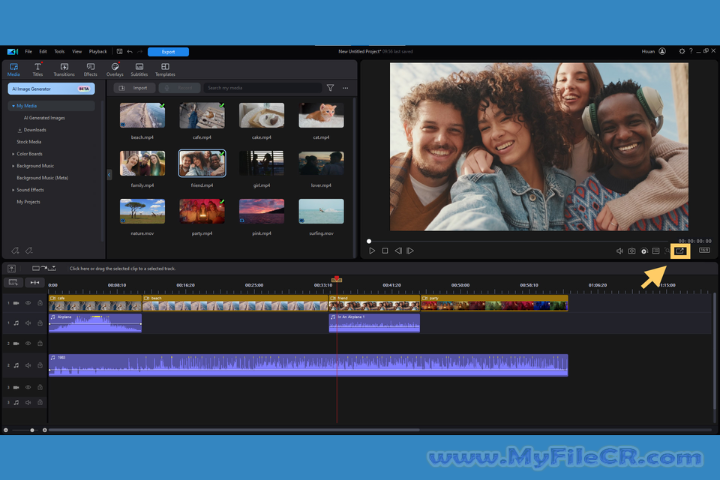
Task: Click the Import media button
Action: point(134,88)
